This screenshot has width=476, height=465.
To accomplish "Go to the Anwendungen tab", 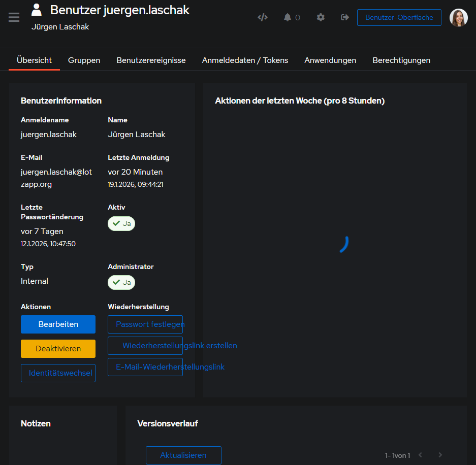I will 330,60.
